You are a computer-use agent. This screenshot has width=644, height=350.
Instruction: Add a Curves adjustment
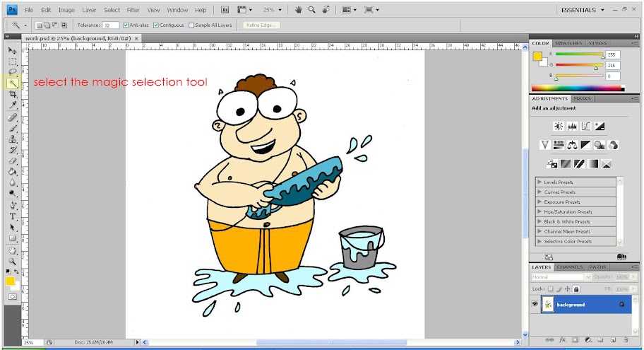coord(585,127)
